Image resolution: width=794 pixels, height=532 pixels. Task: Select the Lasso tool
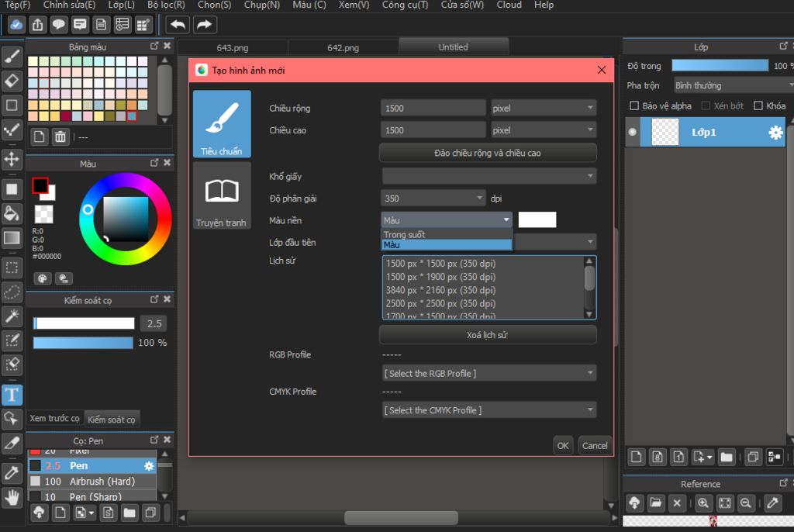[12, 292]
